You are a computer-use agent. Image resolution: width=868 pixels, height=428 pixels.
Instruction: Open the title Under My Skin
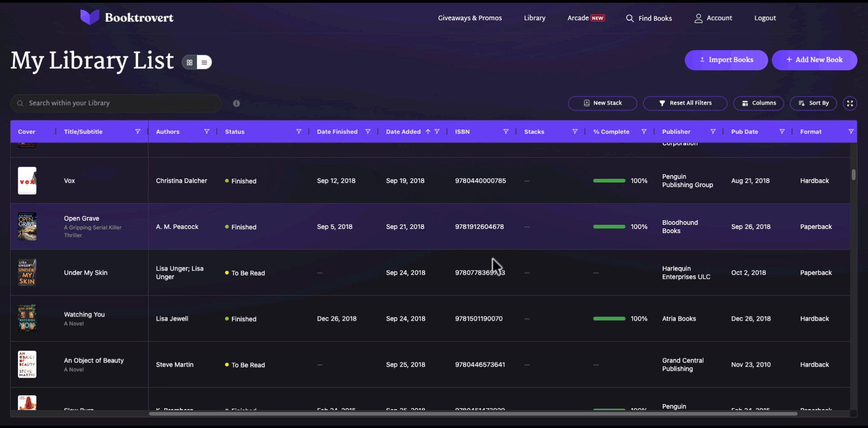coord(86,273)
